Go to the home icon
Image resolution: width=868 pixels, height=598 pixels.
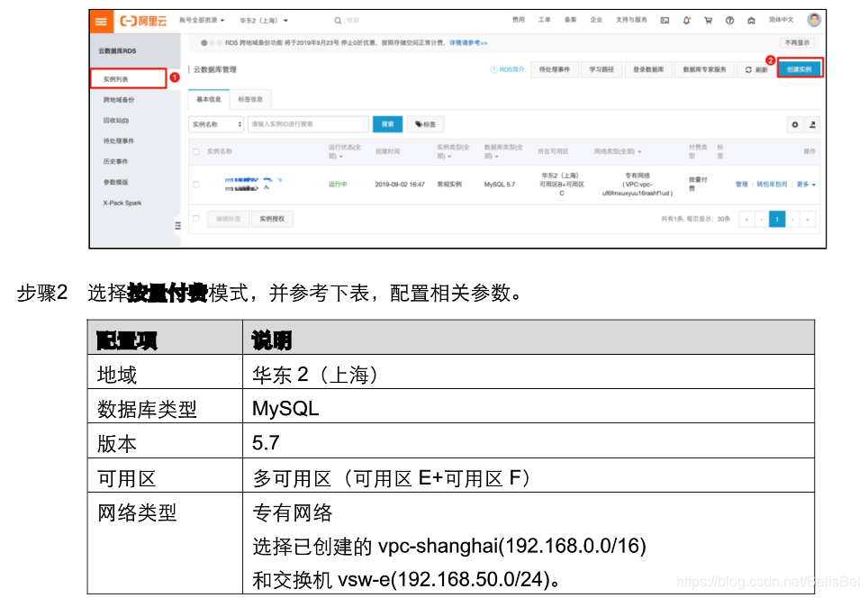coord(751,21)
